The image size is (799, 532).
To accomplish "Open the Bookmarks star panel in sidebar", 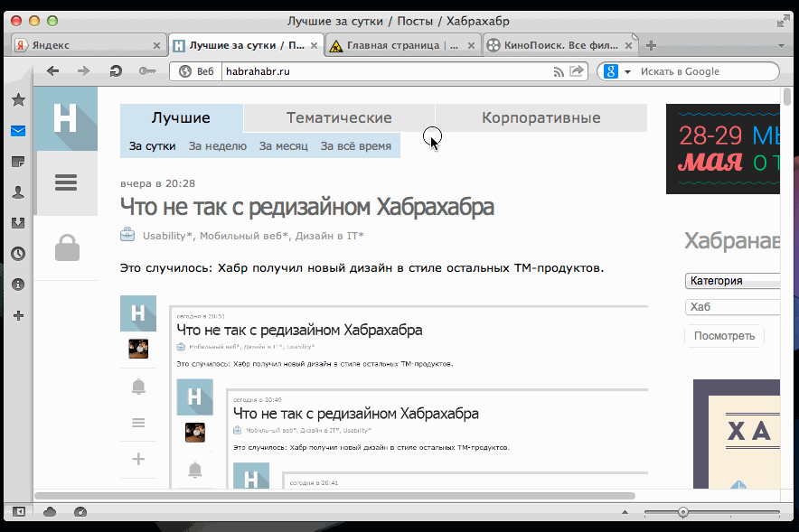I will [18, 100].
